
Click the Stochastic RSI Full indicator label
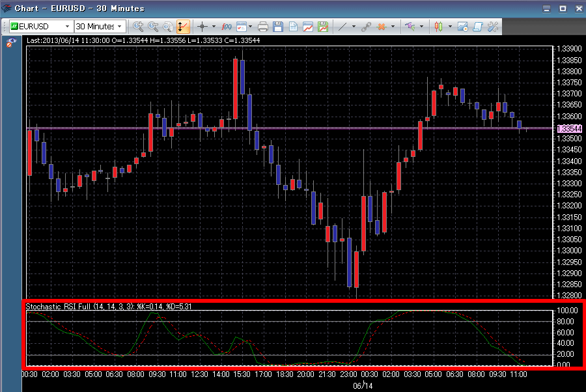point(108,307)
